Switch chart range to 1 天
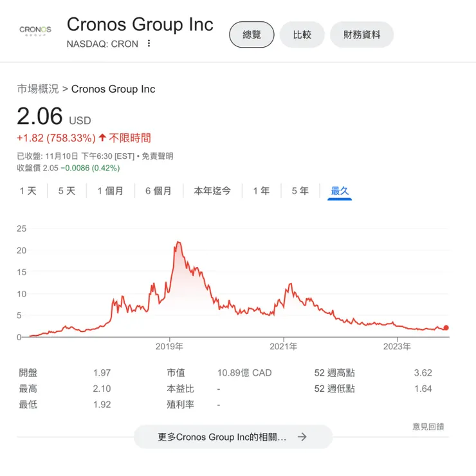Image resolution: width=476 pixels, height=476 pixels. pyautogui.click(x=28, y=191)
